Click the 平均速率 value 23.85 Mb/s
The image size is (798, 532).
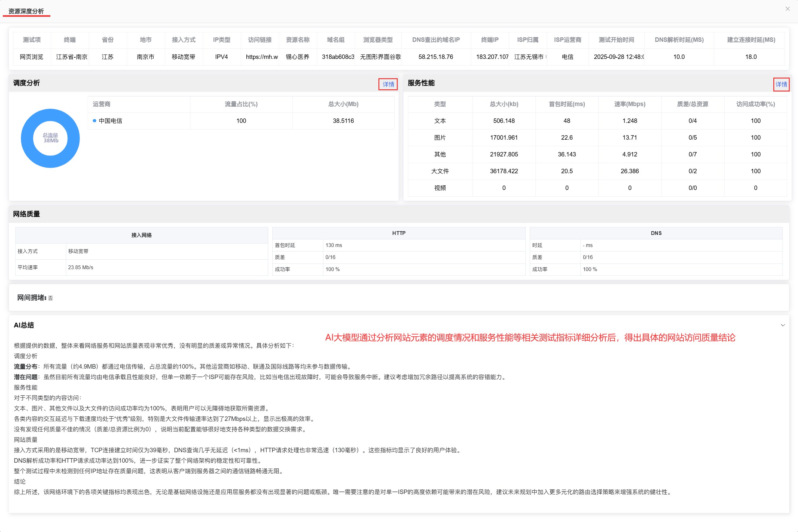click(x=80, y=267)
